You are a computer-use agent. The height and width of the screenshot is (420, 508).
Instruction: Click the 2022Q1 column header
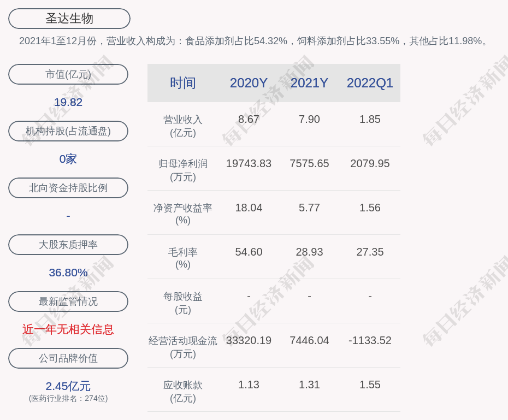pyautogui.click(x=370, y=83)
